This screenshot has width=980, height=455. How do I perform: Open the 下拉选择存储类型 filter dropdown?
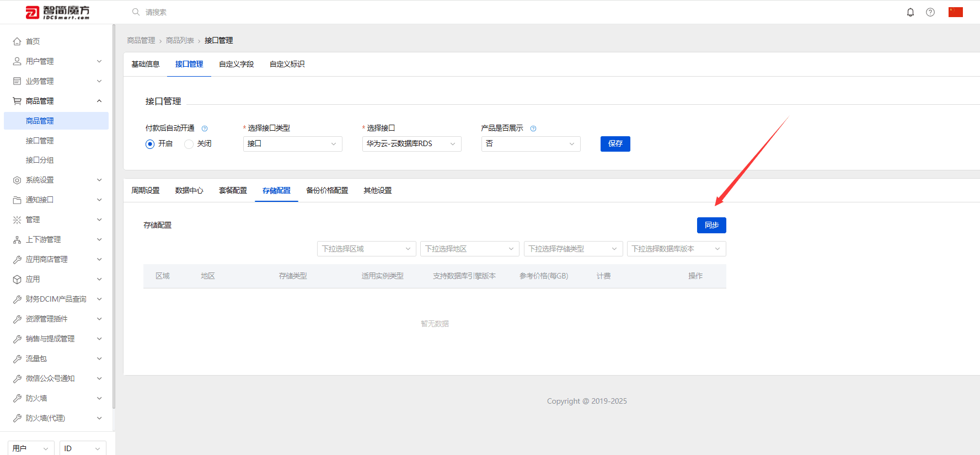[574, 249]
